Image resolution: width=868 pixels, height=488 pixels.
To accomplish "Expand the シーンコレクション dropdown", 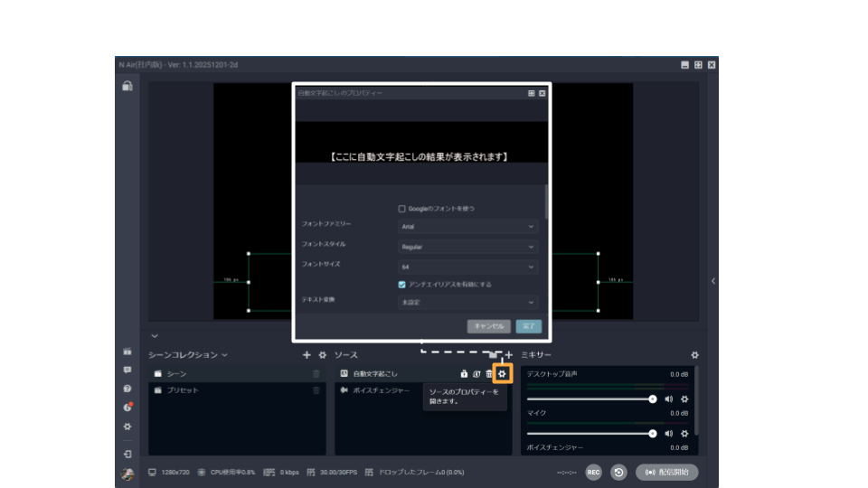I will pyautogui.click(x=225, y=354).
